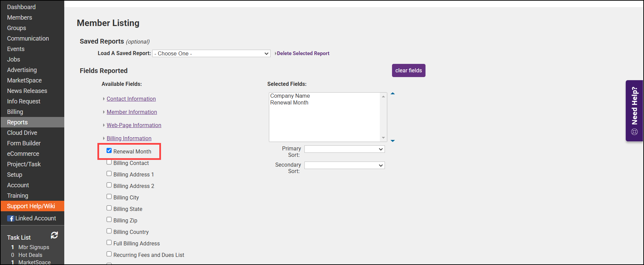
Task: Click the Task List refresh icon
Action: pyautogui.click(x=54, y=235)
